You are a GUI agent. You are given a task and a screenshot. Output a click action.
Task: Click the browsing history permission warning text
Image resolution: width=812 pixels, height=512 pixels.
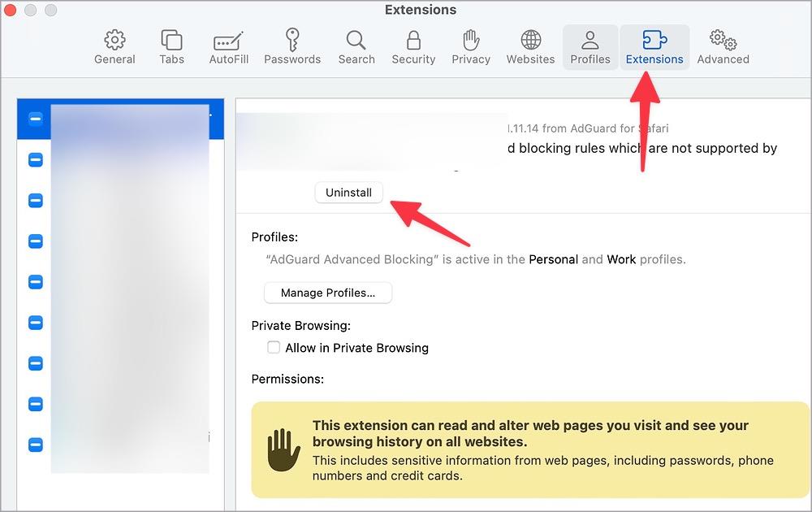(530, 433)
